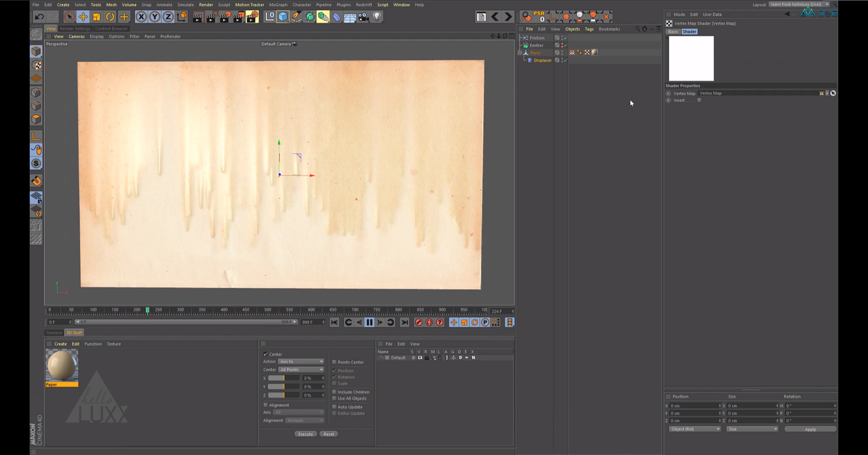The height and width of the screenshot is (455, 868).
Task: Toggle the Y axis lock
Action: [x=155, y=17]
